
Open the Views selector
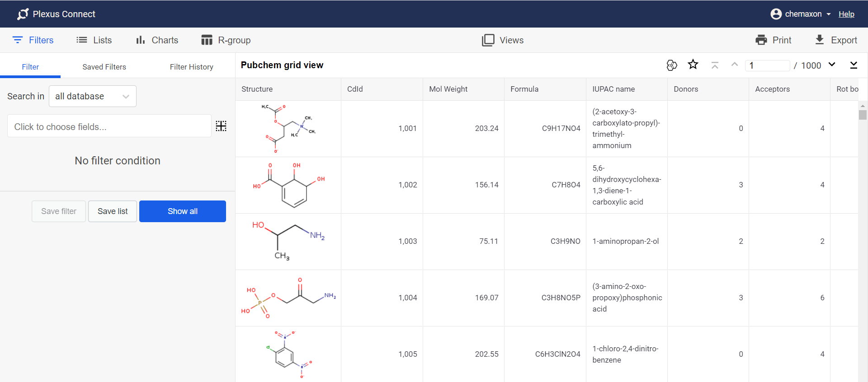pos(503,40)
